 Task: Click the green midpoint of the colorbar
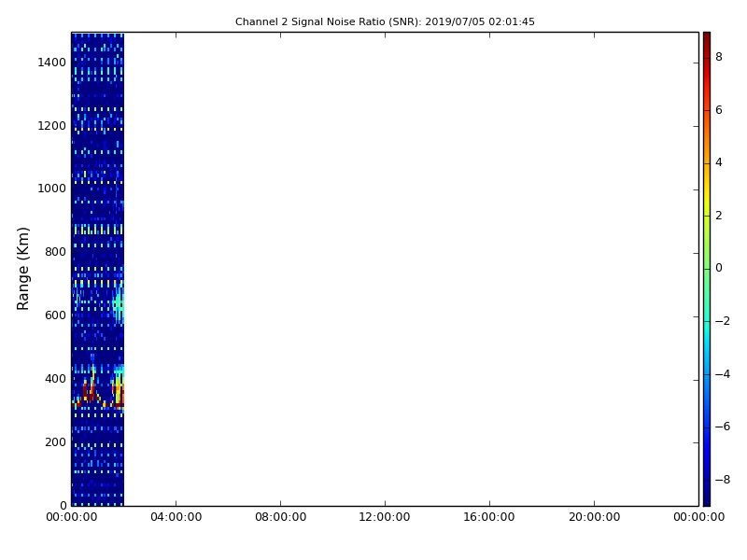(707, 269)
